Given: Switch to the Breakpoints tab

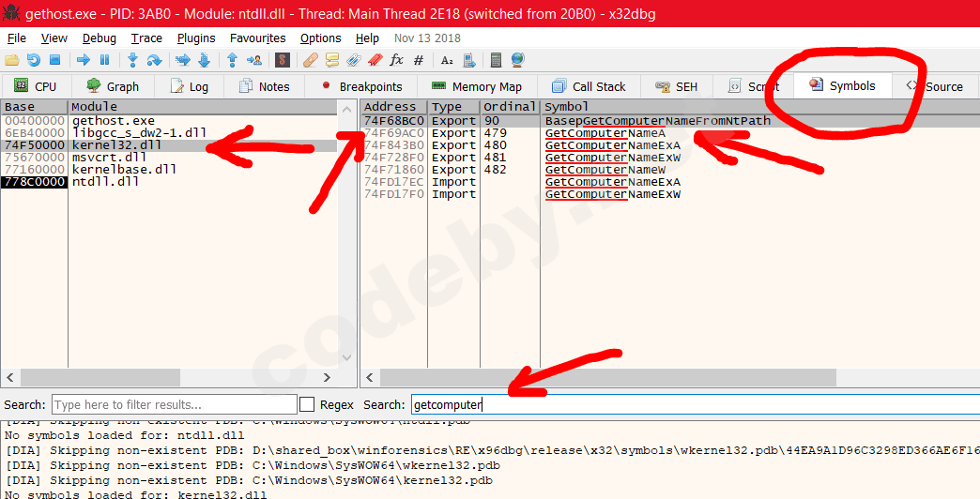Looking at the screenshot, I should click(360, 86).
